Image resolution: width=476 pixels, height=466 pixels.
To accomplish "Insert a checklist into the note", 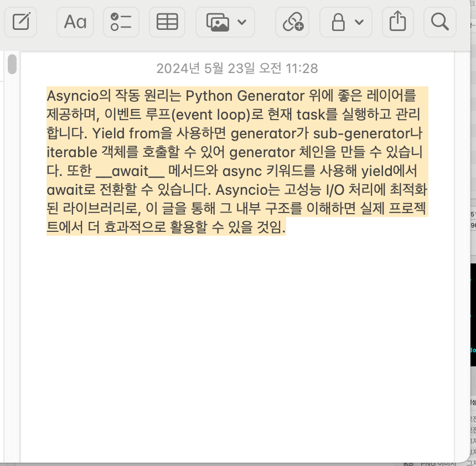I will [x=121, y=22].
